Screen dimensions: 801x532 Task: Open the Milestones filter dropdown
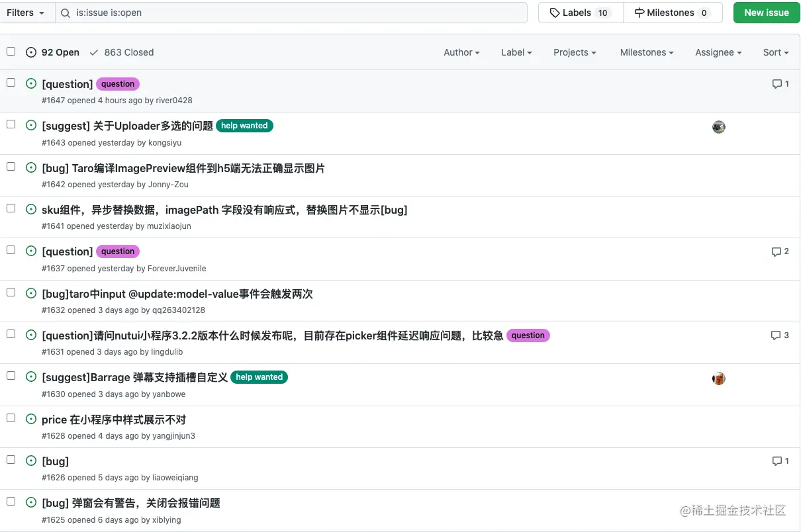tap(647, 52)
